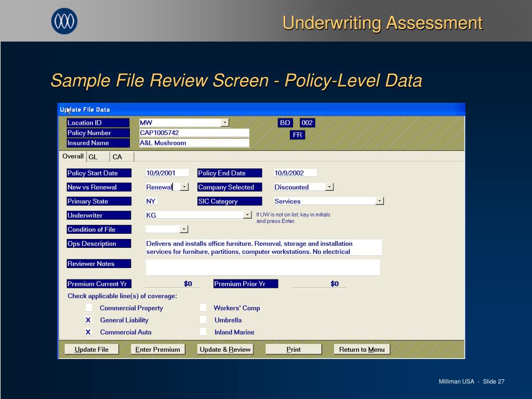
Task: Uncheck the Commercial Auto checkbox
Action: [88, 332]
